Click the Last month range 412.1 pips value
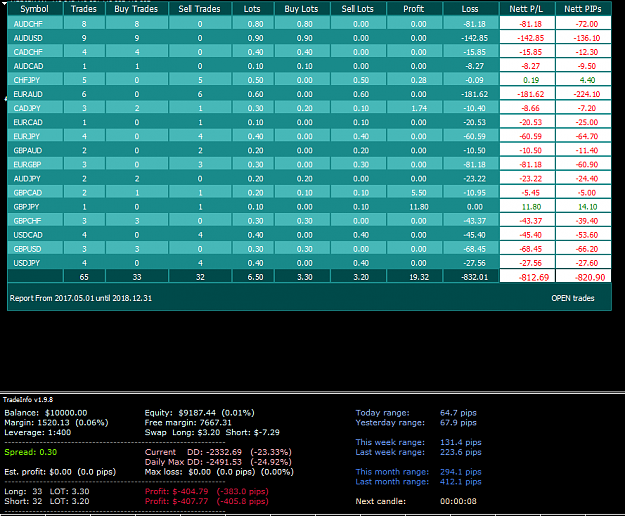The image size is (625, 516). click(461, 482)
